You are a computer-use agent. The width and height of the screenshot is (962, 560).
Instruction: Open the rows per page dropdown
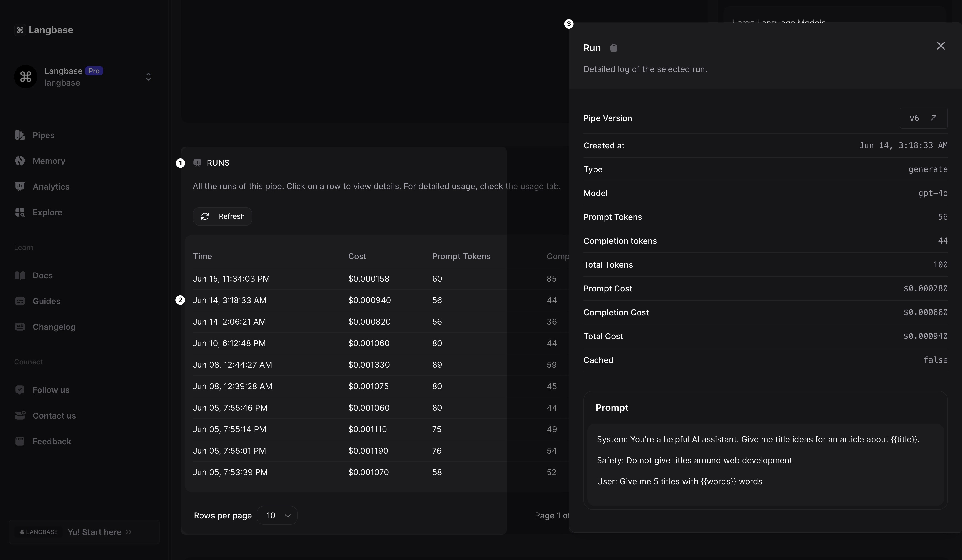[277, 515]
